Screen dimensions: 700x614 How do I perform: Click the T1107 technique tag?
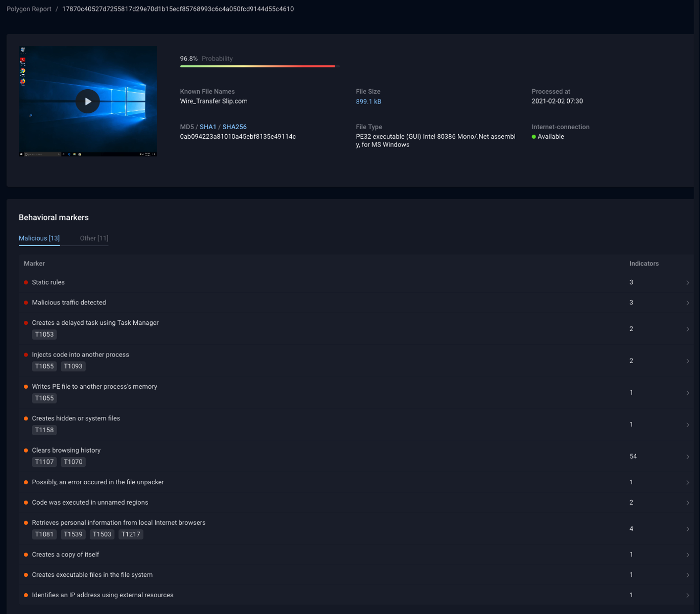[44, 462]
